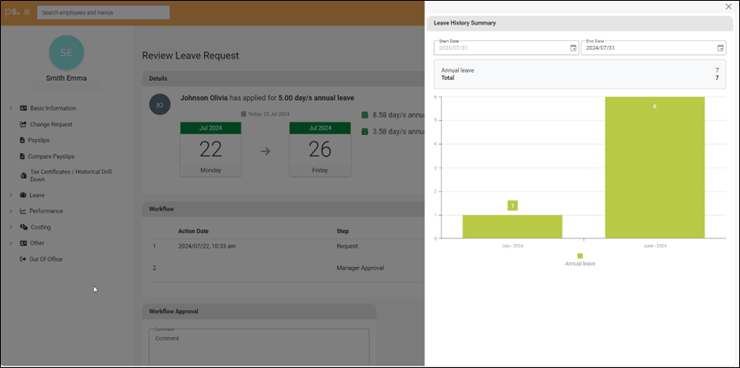Image resolution: width=740 pixels, height=368 pixels.
Task: Open Tax Certificates / Historical Drill Down
Action: [71, 176]
